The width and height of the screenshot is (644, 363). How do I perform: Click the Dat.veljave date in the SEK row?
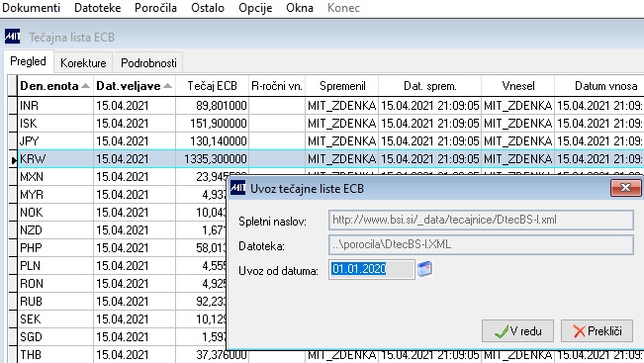coord(122,318)
